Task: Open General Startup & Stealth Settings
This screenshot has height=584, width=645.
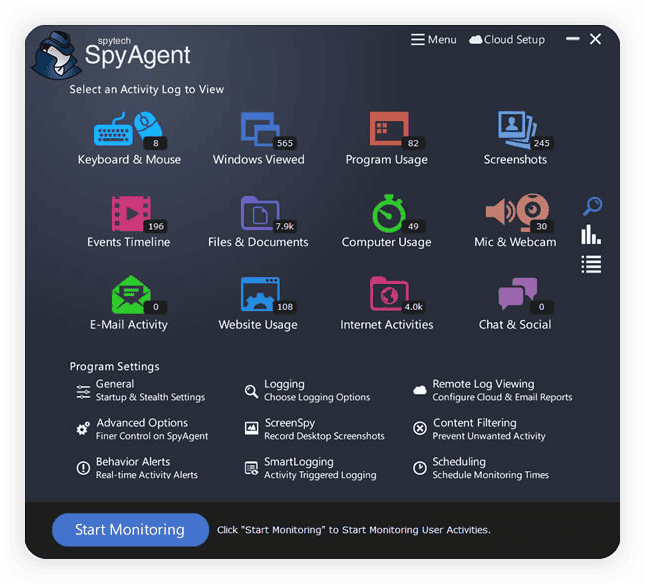Action: 141,390
